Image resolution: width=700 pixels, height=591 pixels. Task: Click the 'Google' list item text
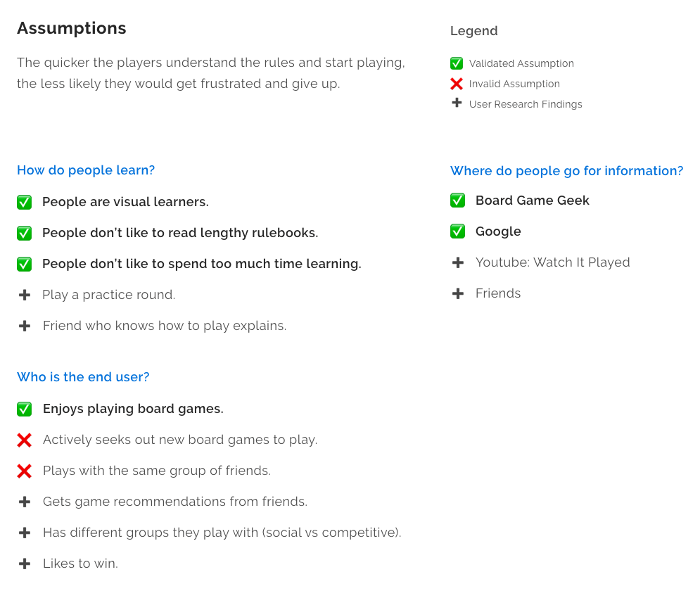coord(498,231)
